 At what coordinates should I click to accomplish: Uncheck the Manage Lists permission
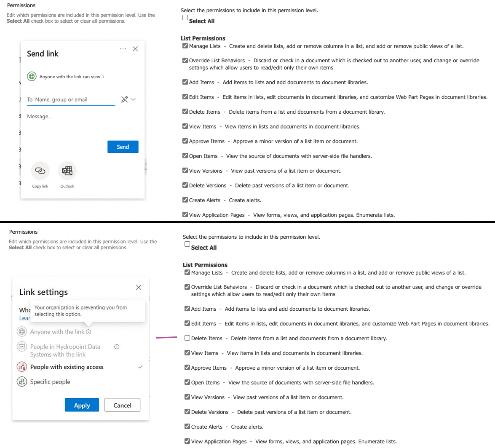click(185, 46)
